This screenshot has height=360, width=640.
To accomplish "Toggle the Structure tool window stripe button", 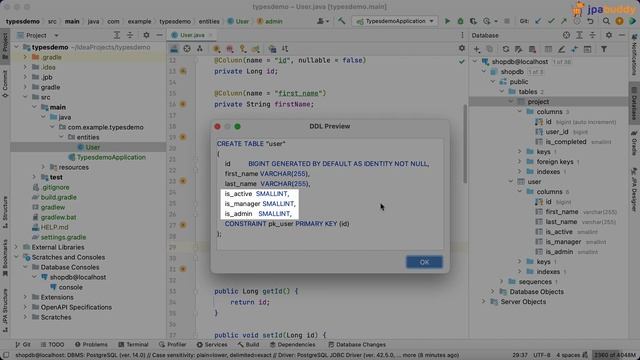I will (x=5, y=212).
